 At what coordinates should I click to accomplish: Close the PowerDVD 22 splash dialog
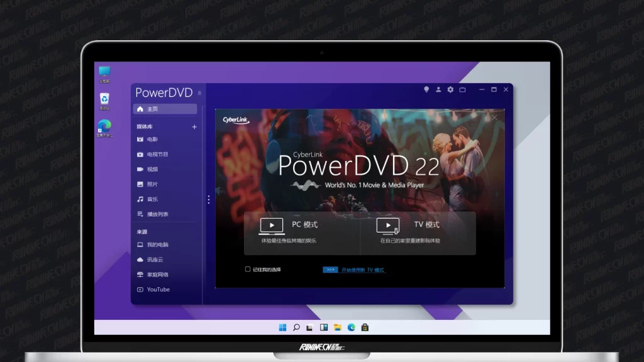(x=494, y=118)
